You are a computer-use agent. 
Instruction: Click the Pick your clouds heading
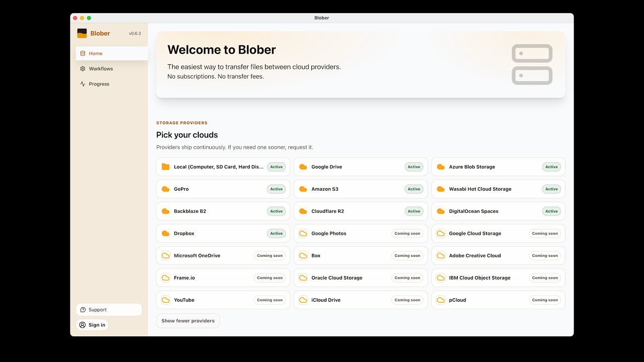click(187, 135)
